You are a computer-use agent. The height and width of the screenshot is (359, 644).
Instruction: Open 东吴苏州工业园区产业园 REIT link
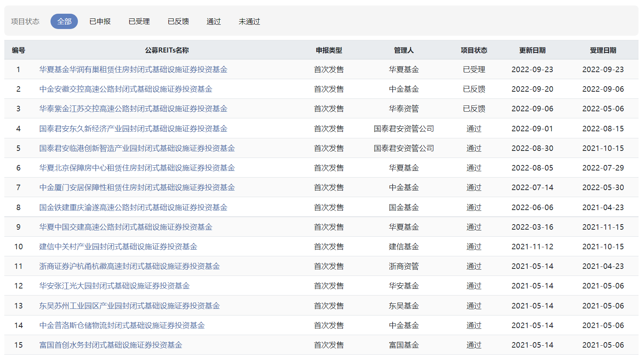point(130,306)
